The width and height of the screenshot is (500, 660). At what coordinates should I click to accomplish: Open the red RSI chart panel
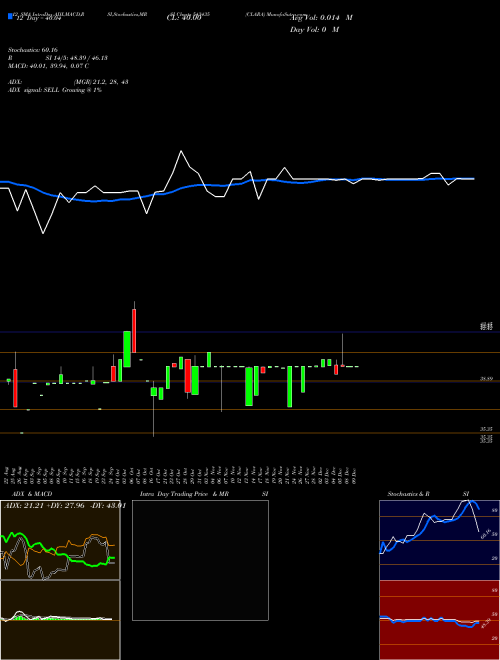pyautogui.click(x=439, y=620)
